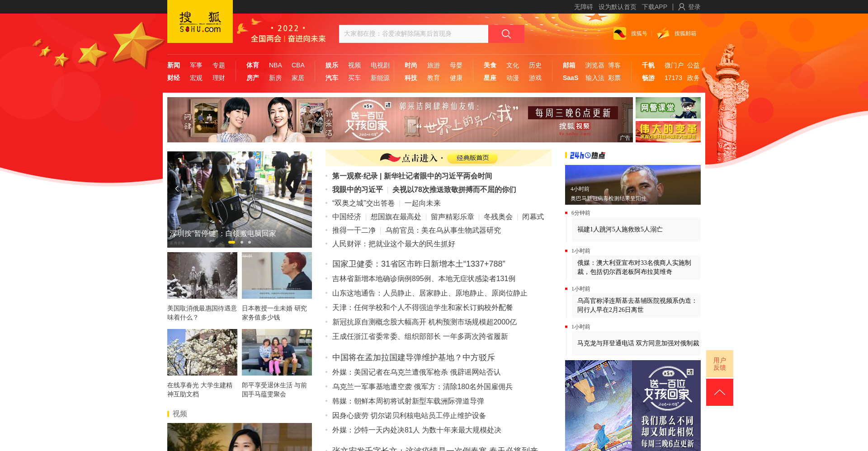Open the 伟大的变革 banner

pos(668,132)
